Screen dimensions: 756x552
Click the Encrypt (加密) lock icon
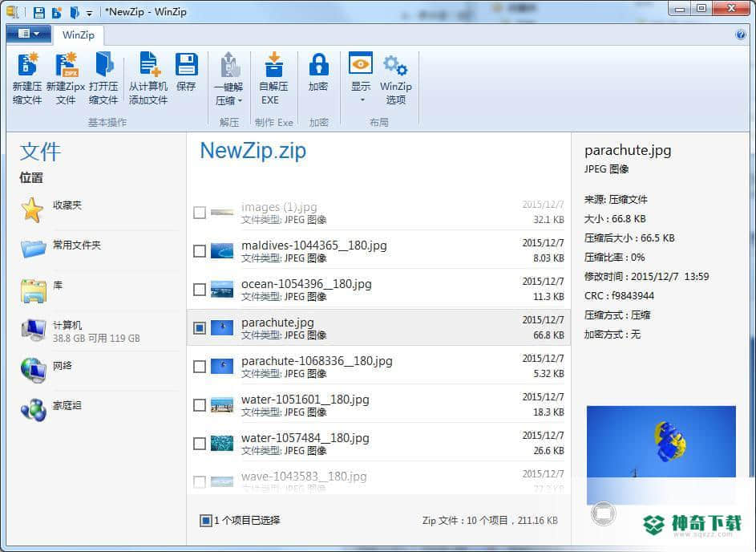[x=318, y=65]
